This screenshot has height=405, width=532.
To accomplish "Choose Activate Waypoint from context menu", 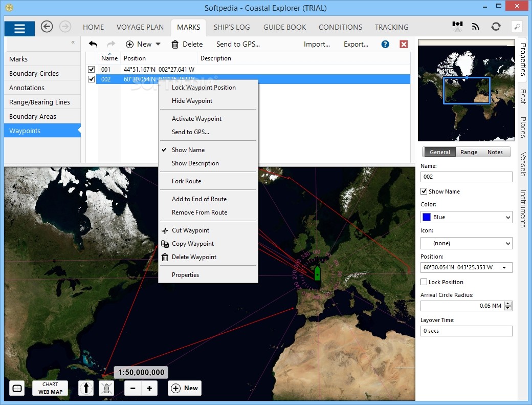I will tap(208, 118).
